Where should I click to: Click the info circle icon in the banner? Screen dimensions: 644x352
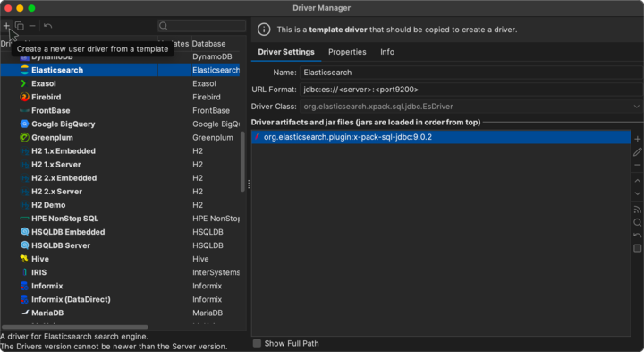tap(264, 30)
